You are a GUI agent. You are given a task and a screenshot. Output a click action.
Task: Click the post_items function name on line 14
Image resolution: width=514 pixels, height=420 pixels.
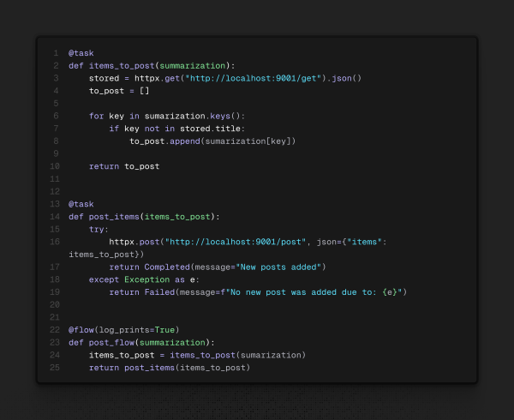tap(112, 217)
